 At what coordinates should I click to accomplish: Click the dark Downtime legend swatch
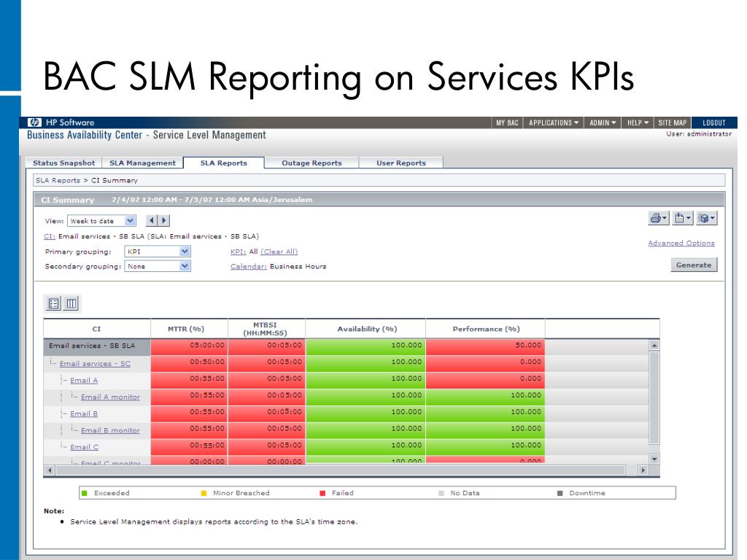(x=560, y=493)
